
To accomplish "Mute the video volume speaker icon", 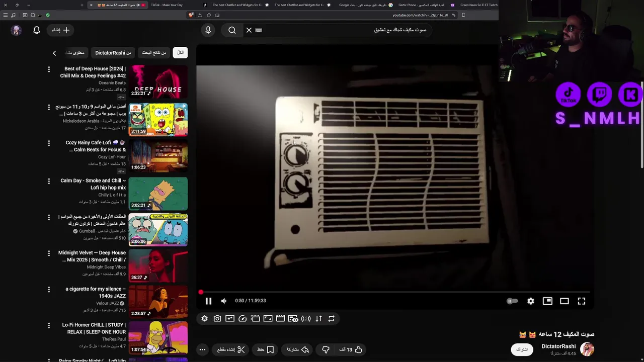I will pyautogui.click(x=224, y=301).
